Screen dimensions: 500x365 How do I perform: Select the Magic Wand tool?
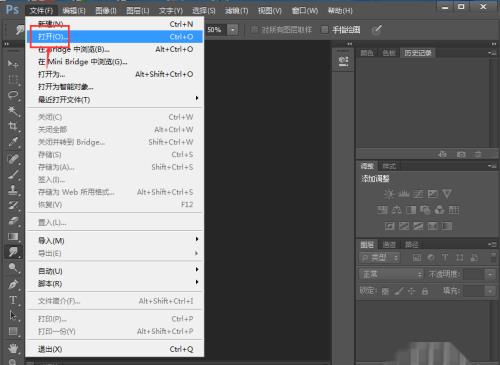tap(13, 111)
